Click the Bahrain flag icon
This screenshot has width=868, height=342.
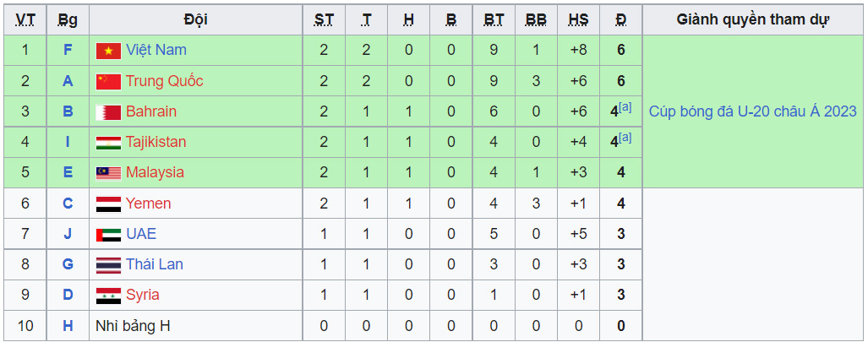click(108, 111)
